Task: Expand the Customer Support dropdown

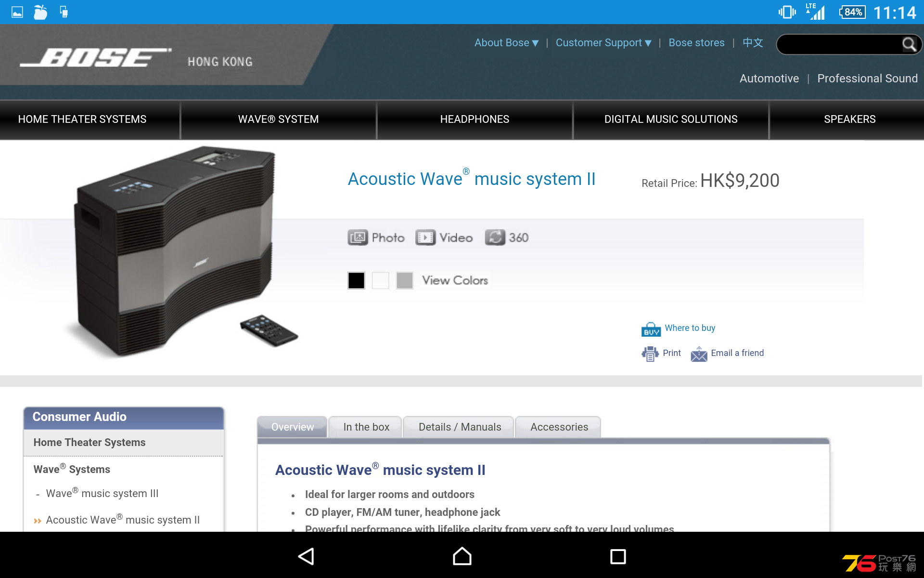Action: point(603,43)
